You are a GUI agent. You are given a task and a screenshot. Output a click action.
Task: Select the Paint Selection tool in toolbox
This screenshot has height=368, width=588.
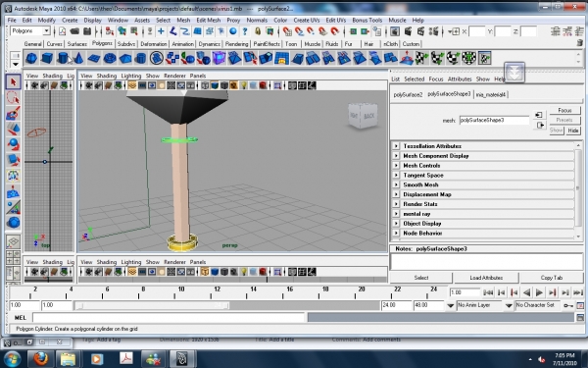14,114
